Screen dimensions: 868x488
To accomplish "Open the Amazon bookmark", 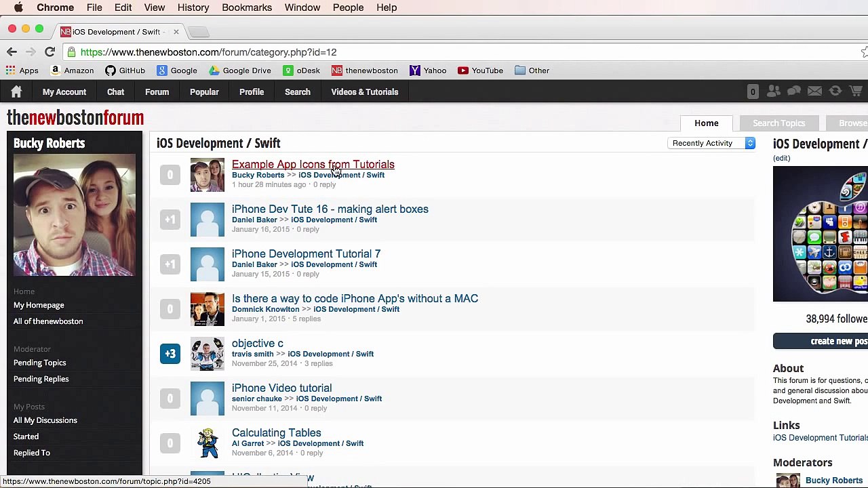I will click(x=72, y=70).
